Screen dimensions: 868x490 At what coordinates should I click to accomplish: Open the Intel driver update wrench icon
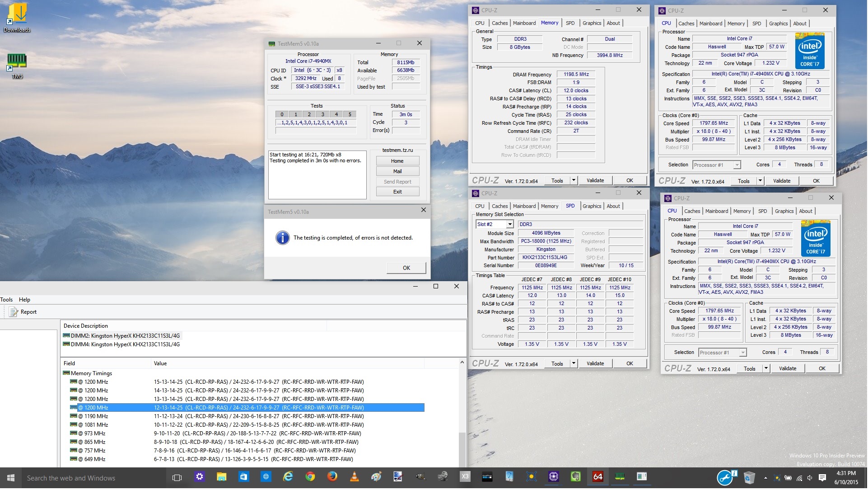726,479
